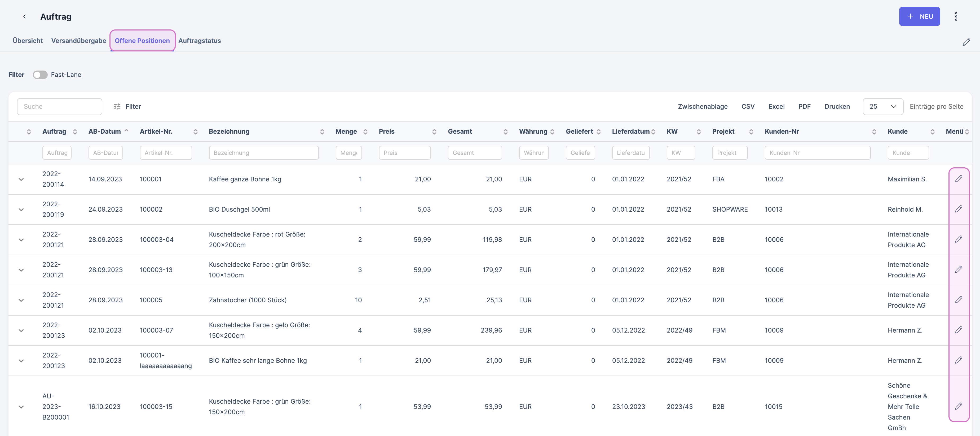Click the Suche search field
The width and height of the screenshot is (980, 436).
(59, 107)
